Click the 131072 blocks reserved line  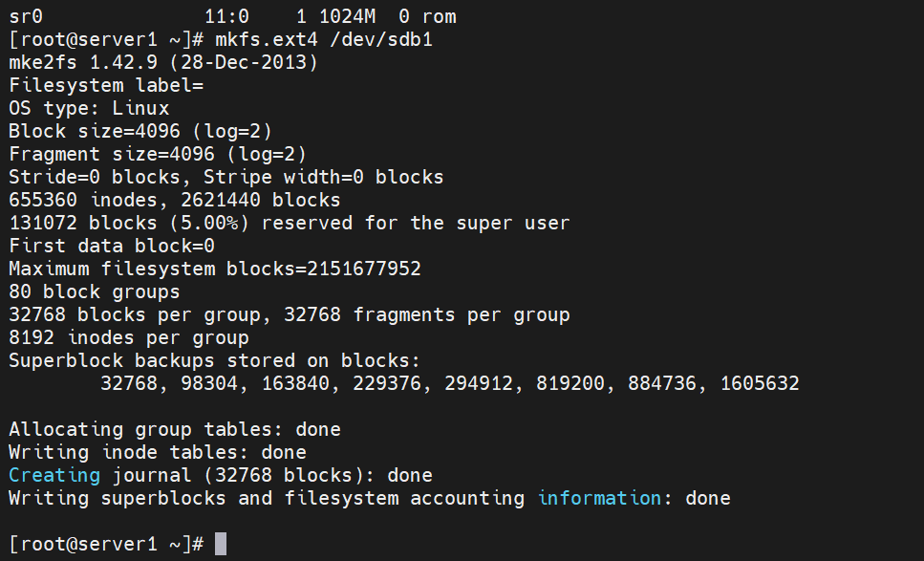point(290,224)
